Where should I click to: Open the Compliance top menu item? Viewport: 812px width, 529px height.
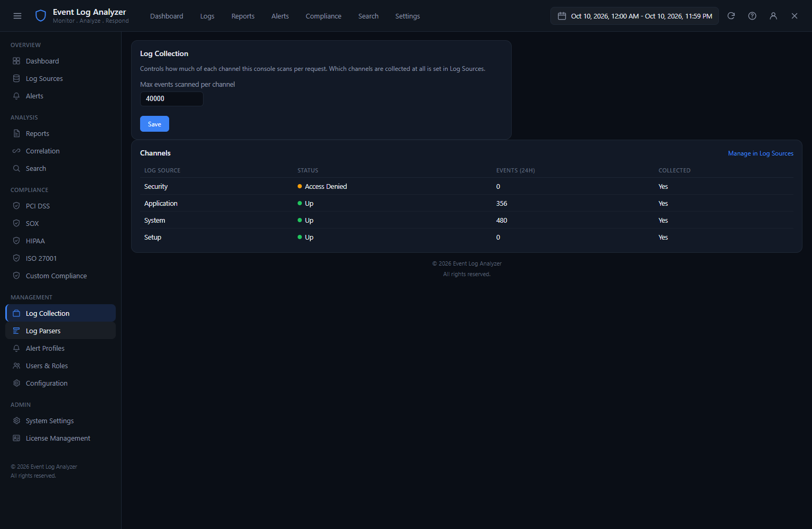[x=324, y=16]
